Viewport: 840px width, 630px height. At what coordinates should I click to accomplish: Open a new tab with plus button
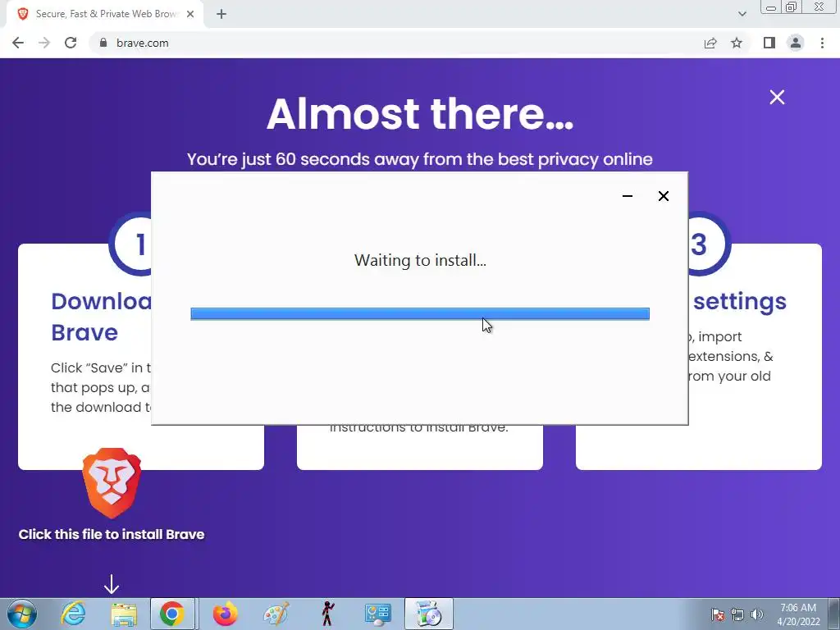pyautogui.click(x=221, y=14)
